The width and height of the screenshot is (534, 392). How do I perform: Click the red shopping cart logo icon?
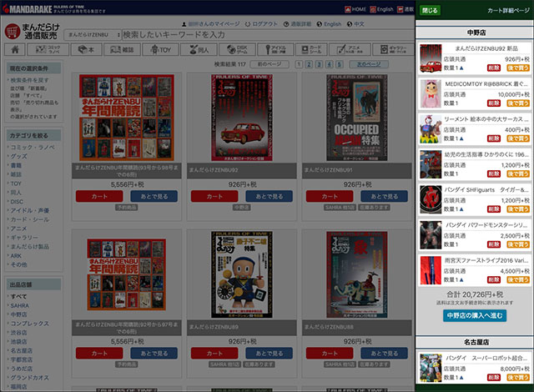coord(13,32)
